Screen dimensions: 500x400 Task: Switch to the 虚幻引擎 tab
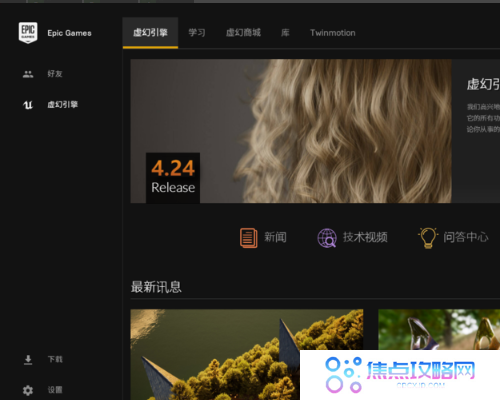pos(150,33)
